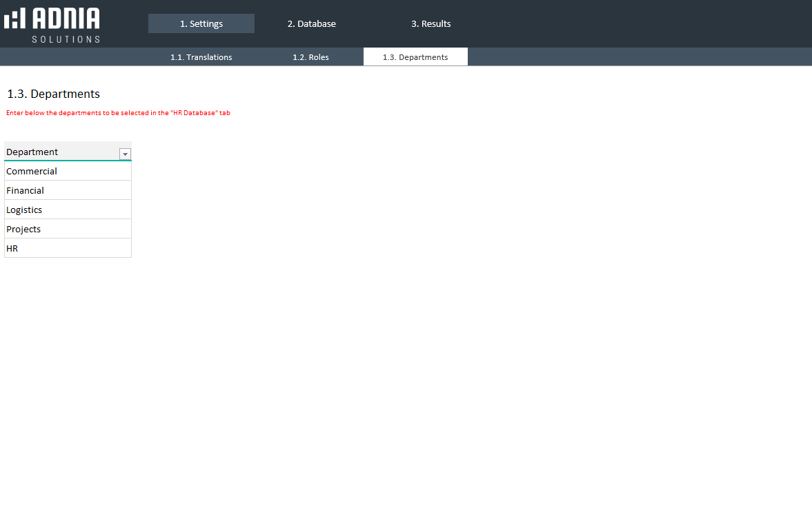Open the 2. Database section
The height and width of the screenshot is (508, 812).
click(311, 23)
